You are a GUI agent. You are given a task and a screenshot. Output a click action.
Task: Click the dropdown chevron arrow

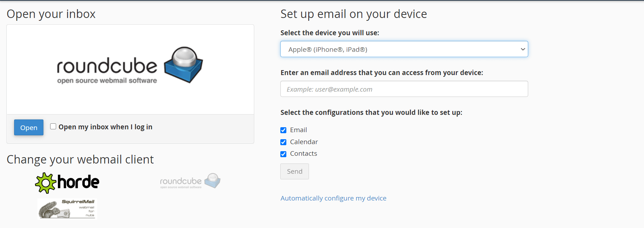click(523, 49)
